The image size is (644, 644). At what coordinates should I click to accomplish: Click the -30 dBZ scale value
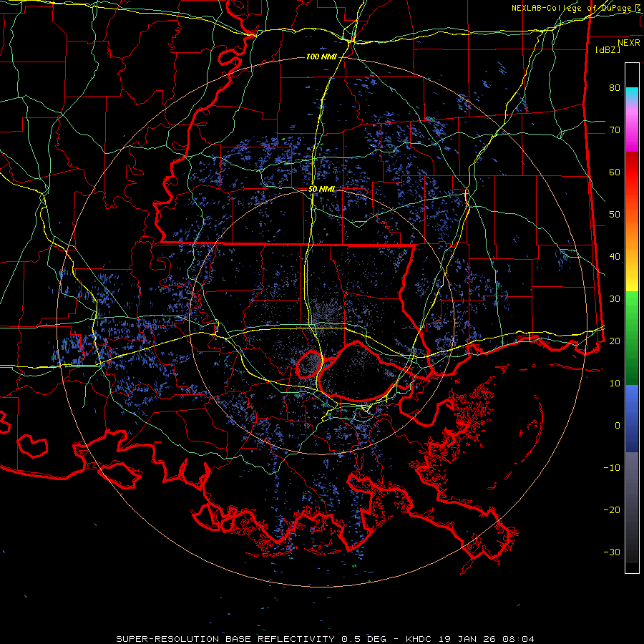[612, 552]
